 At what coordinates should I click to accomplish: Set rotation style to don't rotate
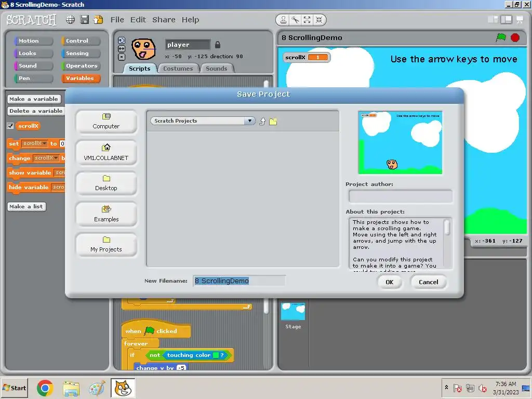[122, 57]
